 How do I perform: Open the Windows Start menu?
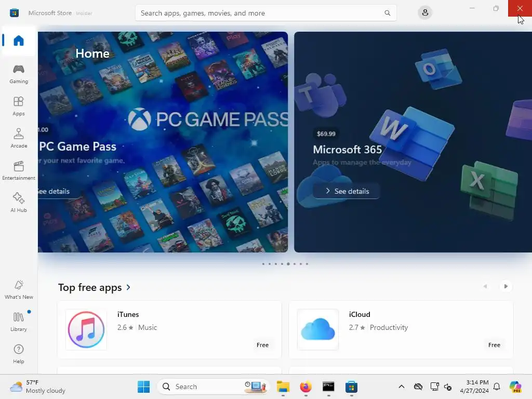tap(143, 387)
